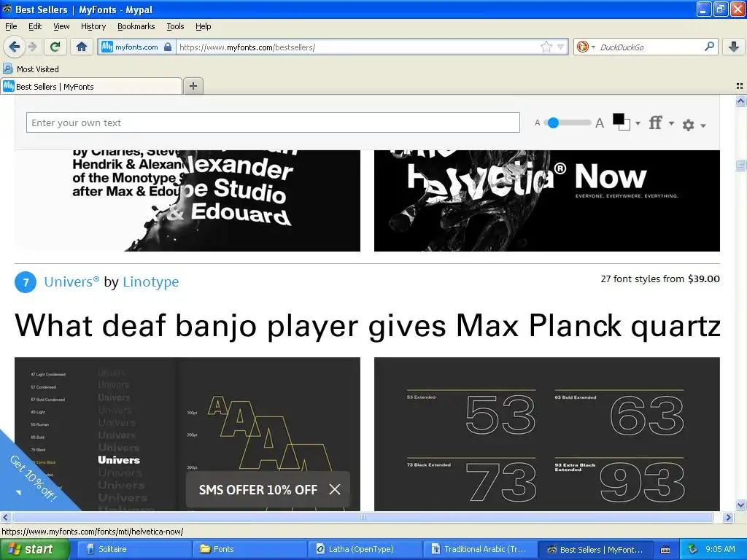
Task: Open the Windows Start menu
Action: (x=34, y=549)
